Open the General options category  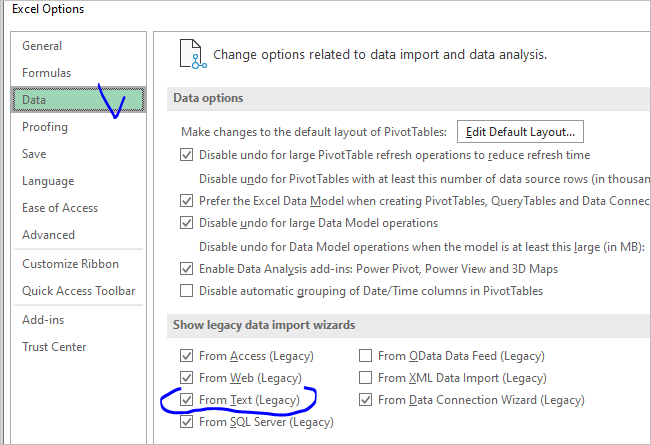[42, 46]
